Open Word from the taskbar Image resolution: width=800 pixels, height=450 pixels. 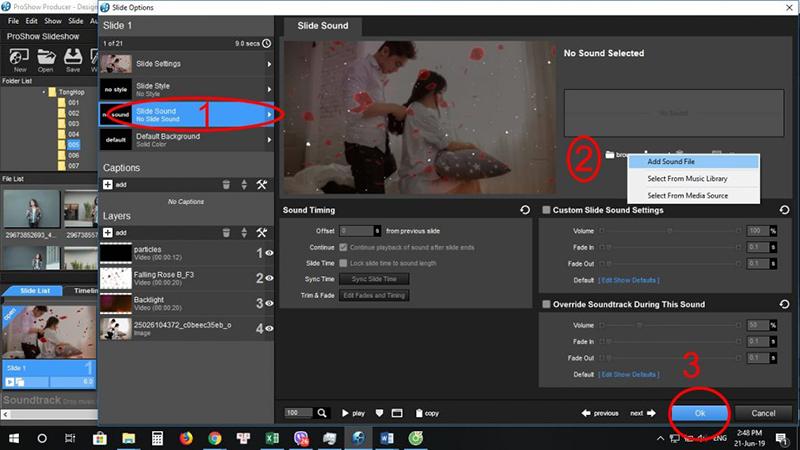387,438
